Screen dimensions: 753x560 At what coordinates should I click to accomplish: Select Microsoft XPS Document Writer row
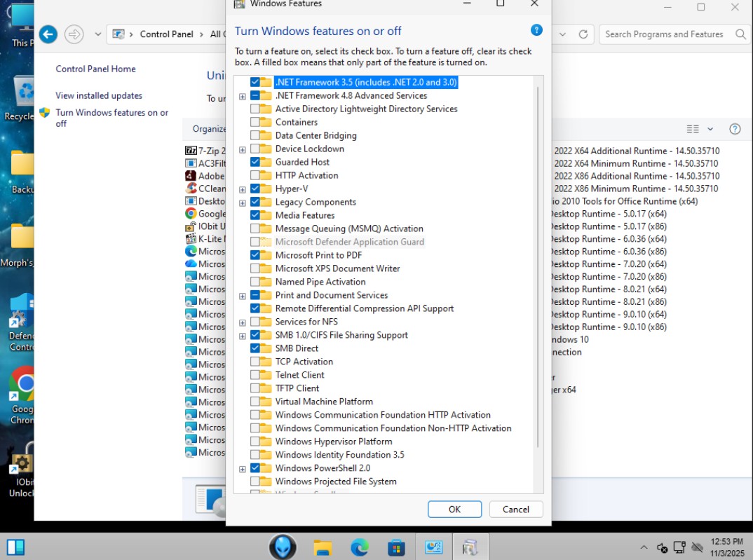337,268
